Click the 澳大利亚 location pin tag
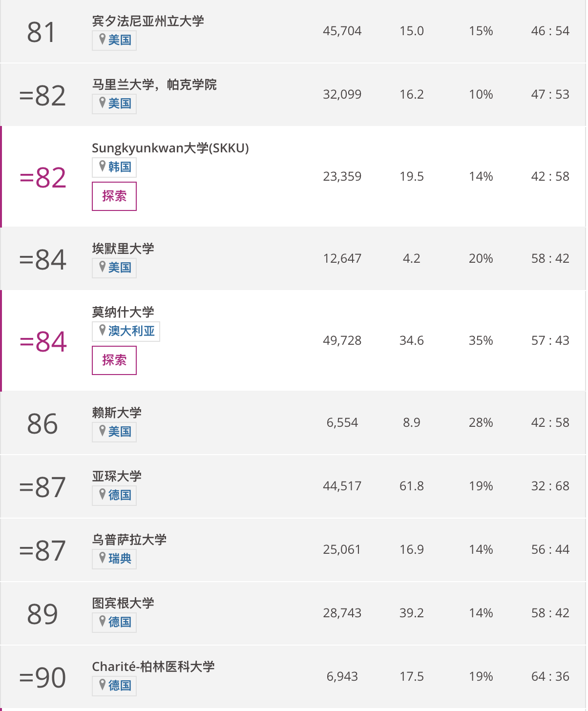The height and width of the screenshot is (711, 588). click(126, 332)
